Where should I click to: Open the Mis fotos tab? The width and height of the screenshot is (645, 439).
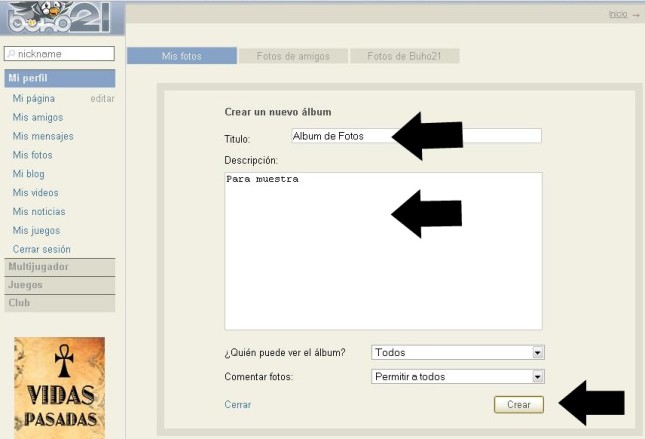(182, 56)
